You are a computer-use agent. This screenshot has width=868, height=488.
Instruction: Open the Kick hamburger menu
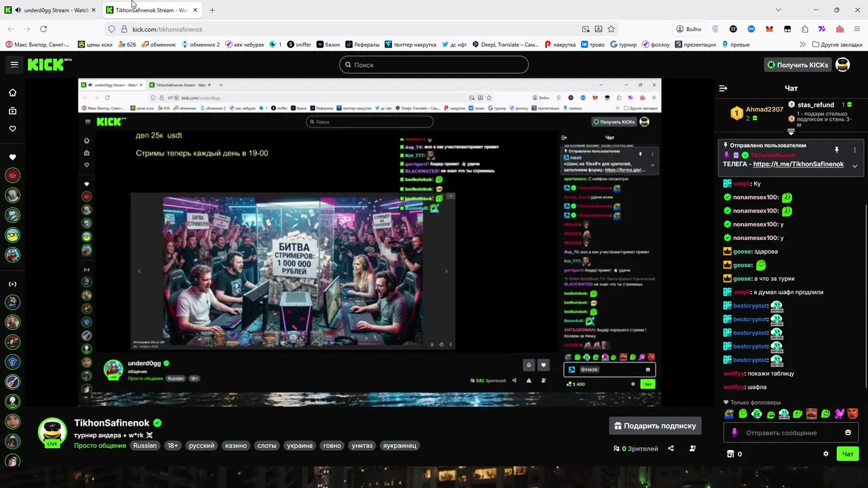14,64
